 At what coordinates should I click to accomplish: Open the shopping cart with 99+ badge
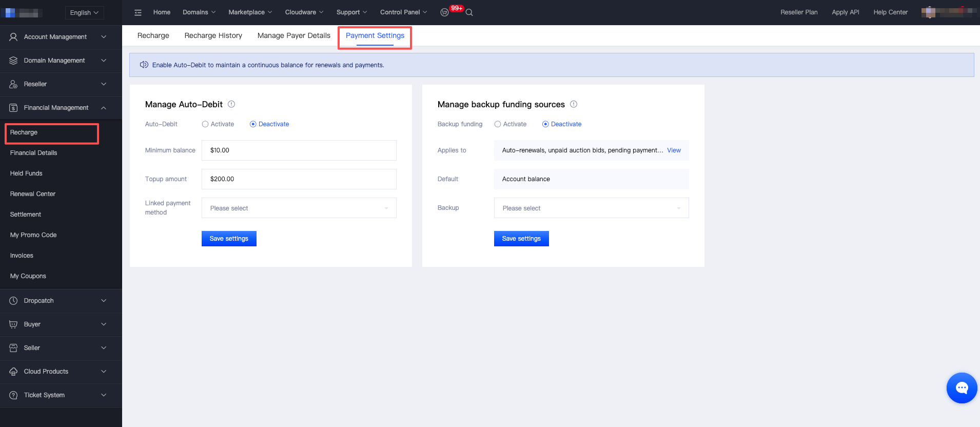pos(445,12)
